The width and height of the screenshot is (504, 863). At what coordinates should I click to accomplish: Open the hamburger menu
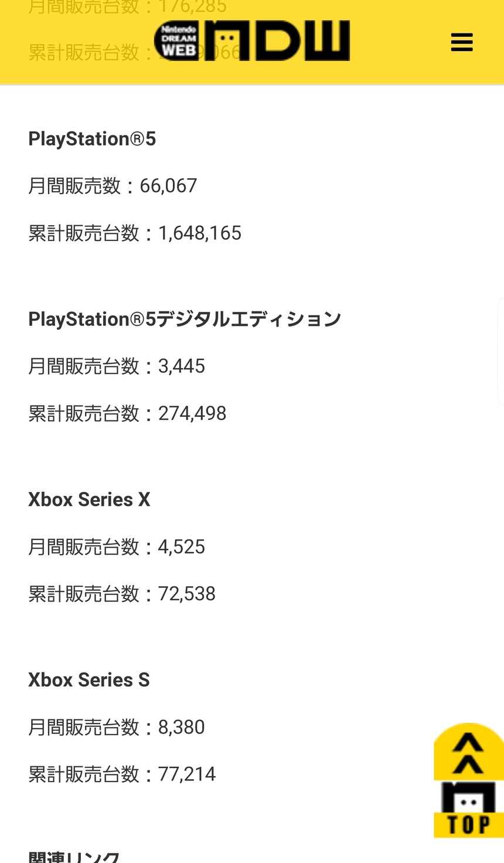(462, 42)
